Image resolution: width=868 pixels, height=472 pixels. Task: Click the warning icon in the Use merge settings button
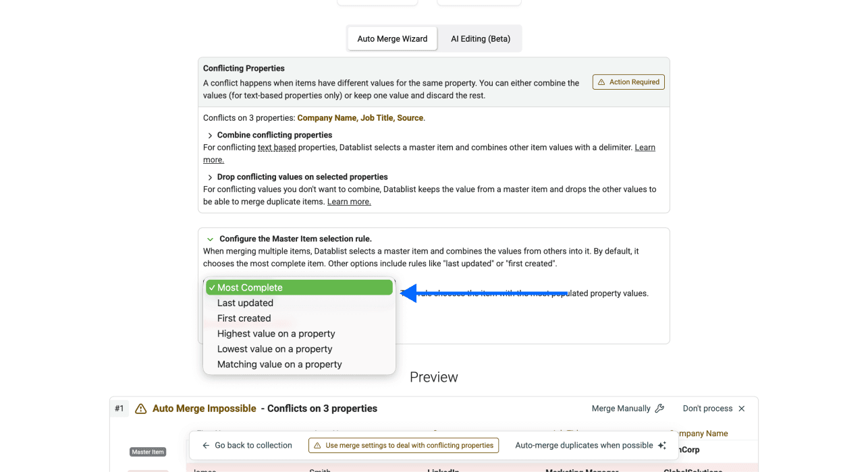(317, 445)
